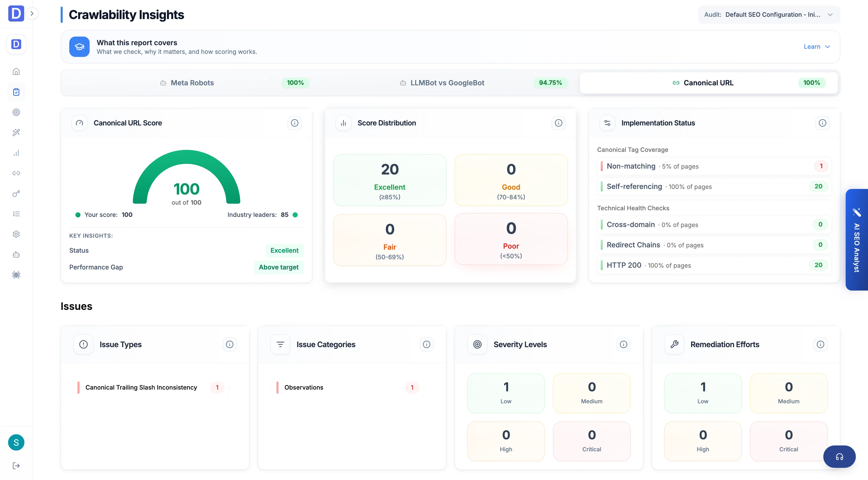Open the headset support chat button
The height and width of the screenshot is (480, 868).
(x=839, y=457)
